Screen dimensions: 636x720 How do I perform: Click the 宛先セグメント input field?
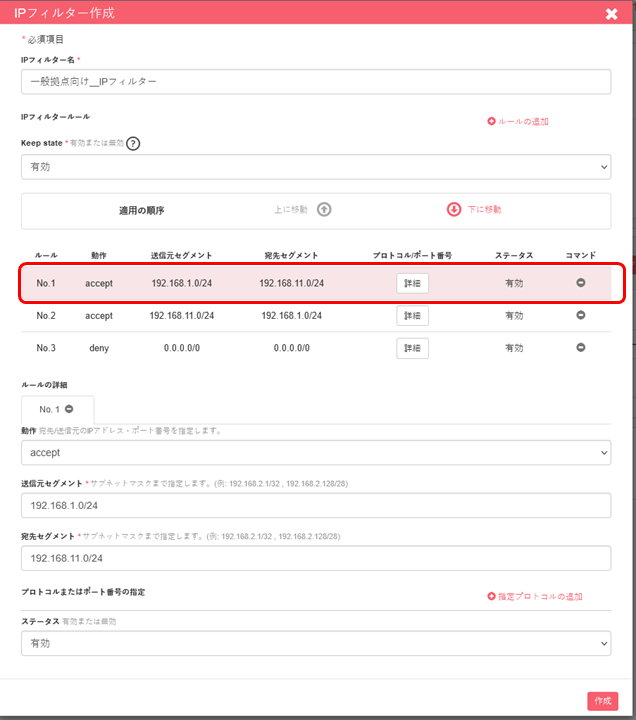[x=316, y=558]
